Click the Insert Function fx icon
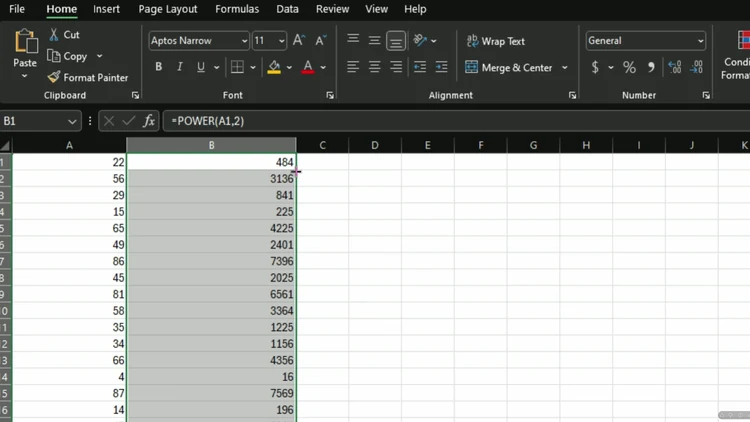This screenshot has width=750, height=422. click(x=149, y=121)
